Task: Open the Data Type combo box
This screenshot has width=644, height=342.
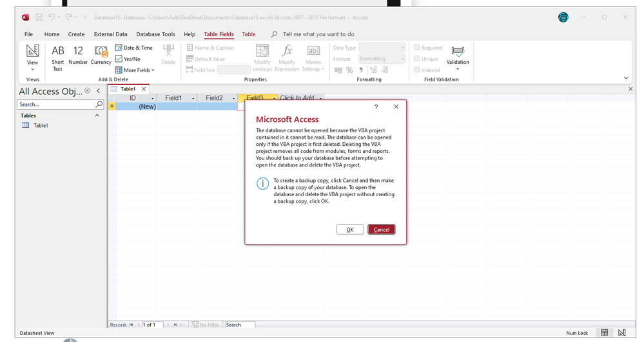Action: 382,48
